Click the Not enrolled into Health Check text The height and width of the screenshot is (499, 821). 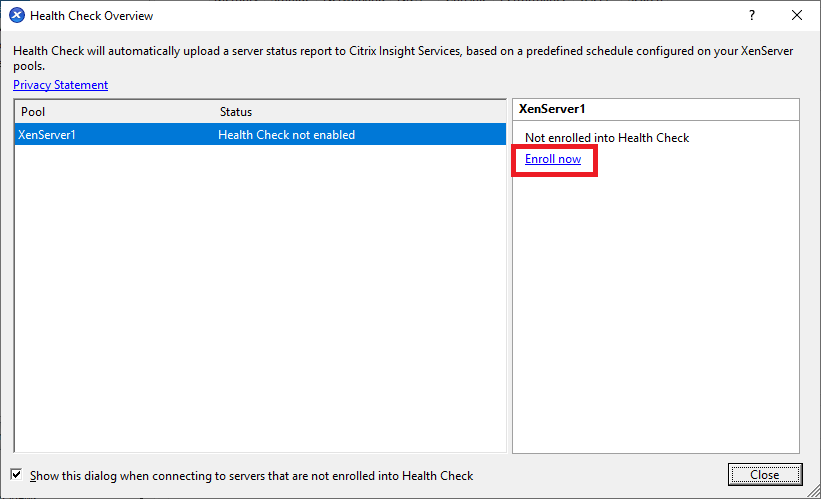(607, 137)
